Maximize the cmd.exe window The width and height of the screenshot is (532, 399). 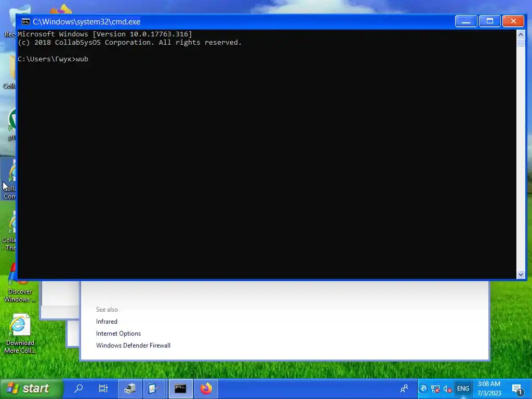tap(489, 21)
